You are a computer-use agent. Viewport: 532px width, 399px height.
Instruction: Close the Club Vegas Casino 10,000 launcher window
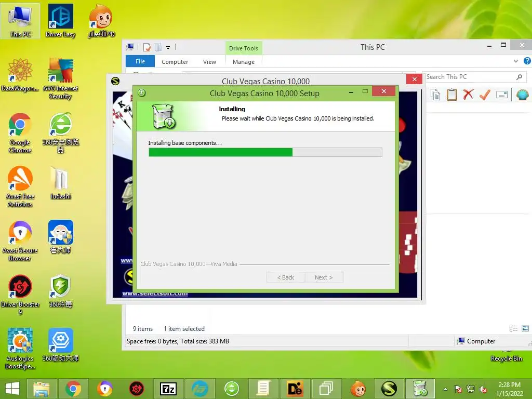[414, 79]
